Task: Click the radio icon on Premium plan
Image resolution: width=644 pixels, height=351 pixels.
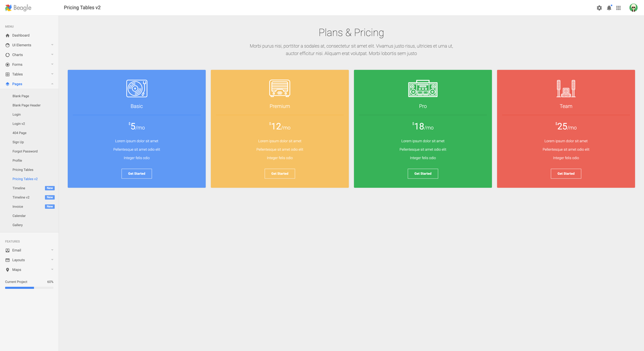Action: (279, 88)
